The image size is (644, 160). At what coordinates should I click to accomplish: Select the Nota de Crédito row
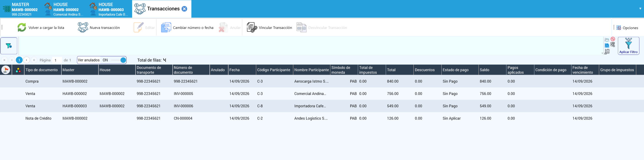click(322, 118)
